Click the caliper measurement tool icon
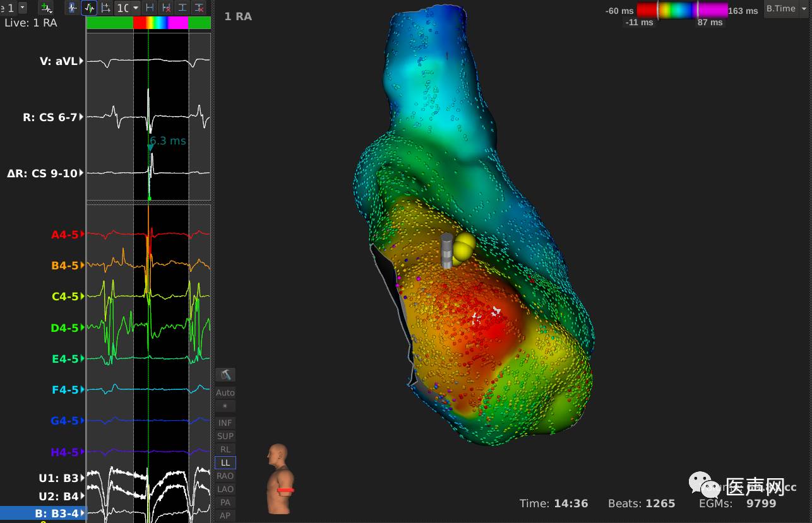Viewport: 812px width, 523px height. click(x=105, y=8)
